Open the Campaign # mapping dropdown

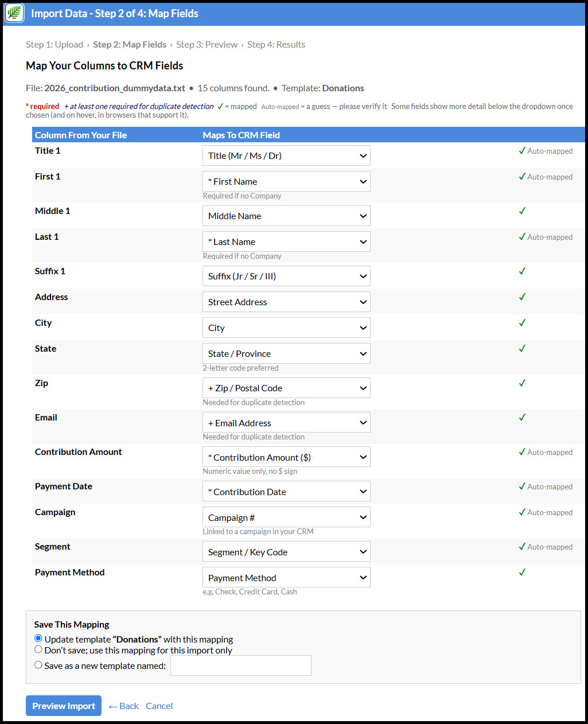click(286, 517)
